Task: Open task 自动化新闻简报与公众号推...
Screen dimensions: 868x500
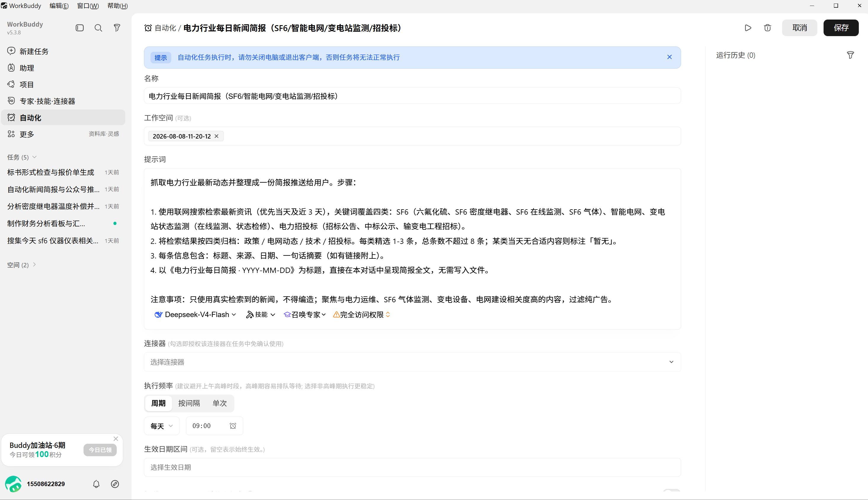Action: [x=63, y=189]
